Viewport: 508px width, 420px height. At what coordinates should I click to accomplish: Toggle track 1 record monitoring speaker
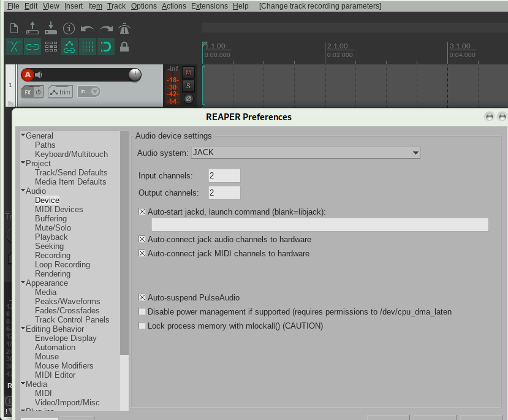[39, 75]
